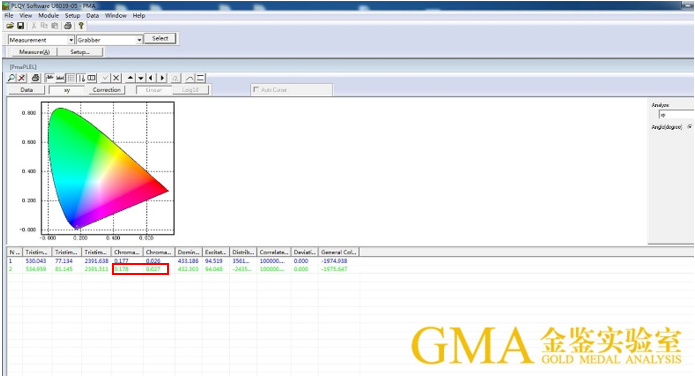
Task: Expand the Measurement dropdown
Action: click(71, 40)
